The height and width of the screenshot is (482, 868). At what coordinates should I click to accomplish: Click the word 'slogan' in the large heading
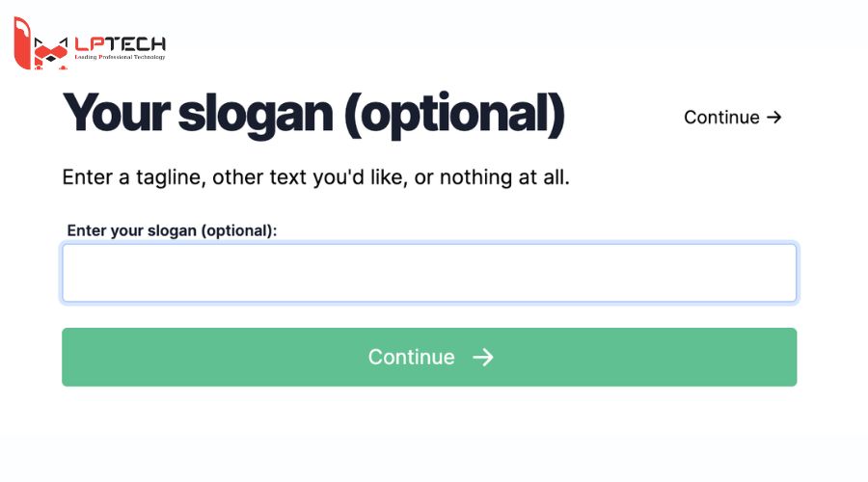click(256, 116)
